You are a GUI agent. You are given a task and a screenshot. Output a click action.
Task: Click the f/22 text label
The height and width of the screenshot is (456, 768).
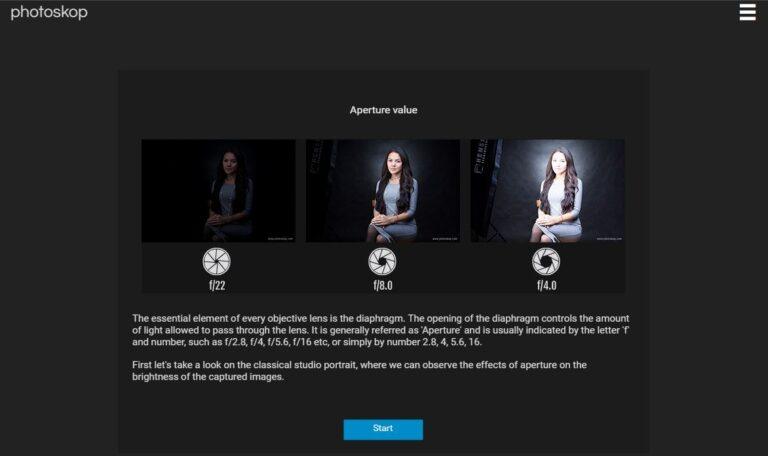coord(217,285)
